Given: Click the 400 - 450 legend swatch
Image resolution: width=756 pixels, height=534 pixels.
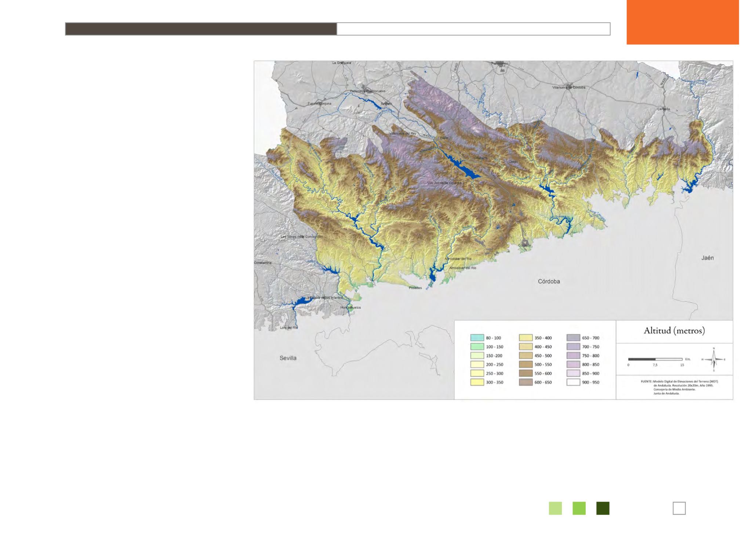Looking at the screenshot, I should pyautogui.click(x=526, y=347).
